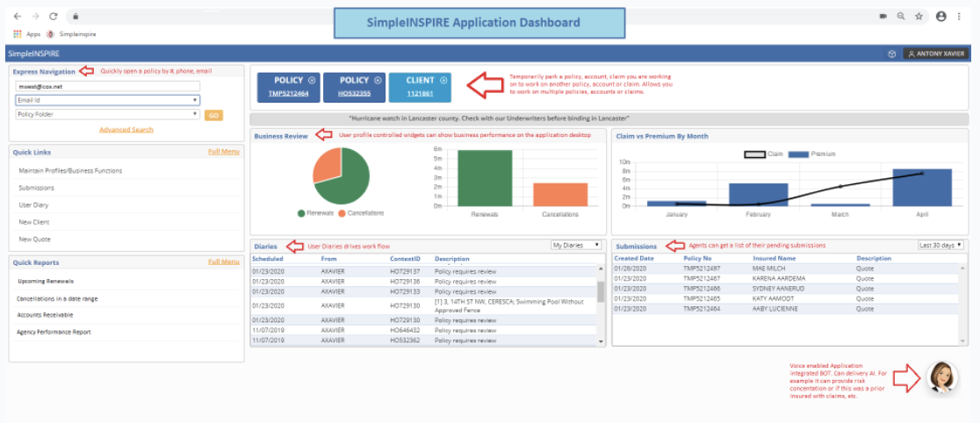980x423 pixels.
Task: Select the diary row with HO646432
Action: (424, 331)
